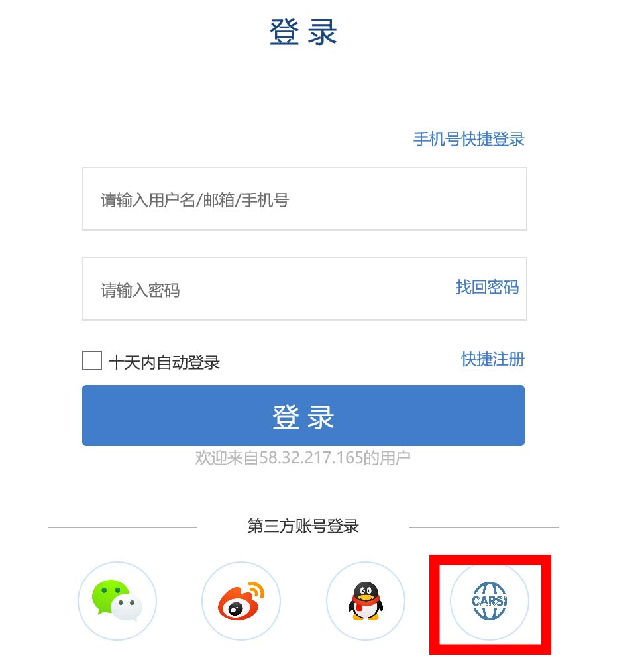This screenshot has width=644, height=664.
Task: Focus the 请输入用户名/邮箱/手机号 field
Action: [x=304, y=199]
